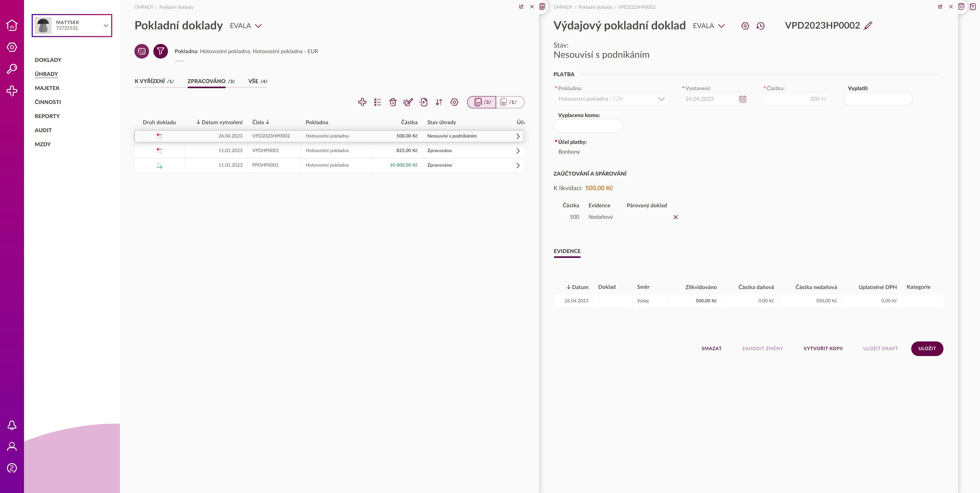Open DOKLADY menu item

tap(48, 60)
